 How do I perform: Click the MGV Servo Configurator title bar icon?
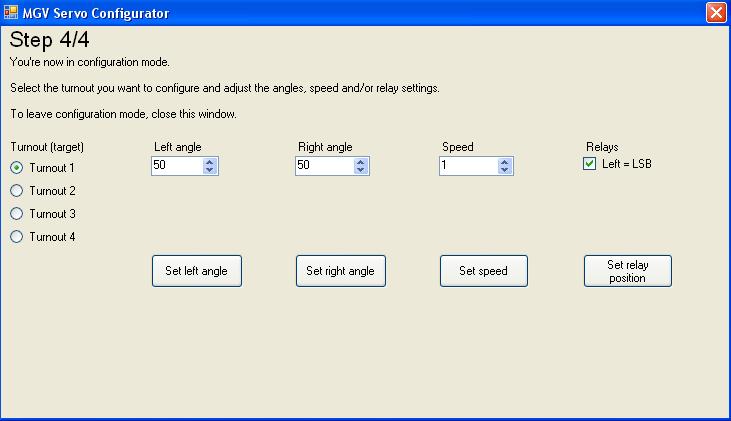(12, 13)
